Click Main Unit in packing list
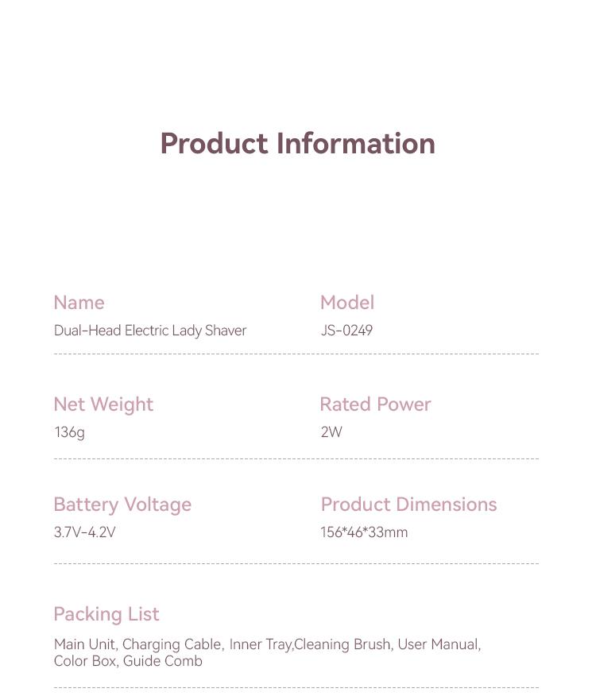This screenshot has height=700, width=596. point(85,644)
